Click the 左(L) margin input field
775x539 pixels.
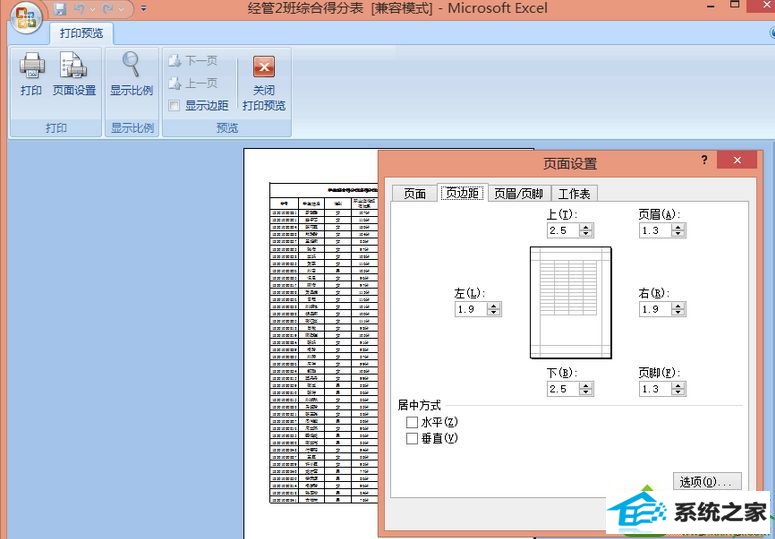(x=471, y=309)
